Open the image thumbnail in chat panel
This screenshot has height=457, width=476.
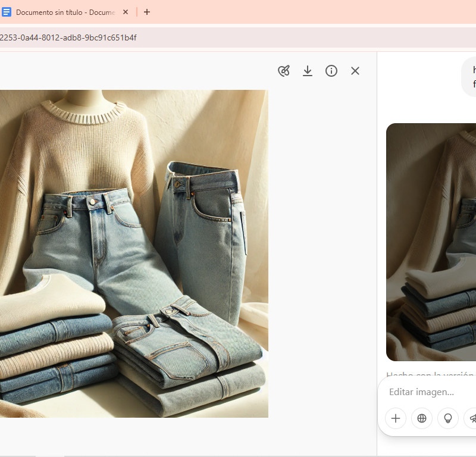[431, 242]
